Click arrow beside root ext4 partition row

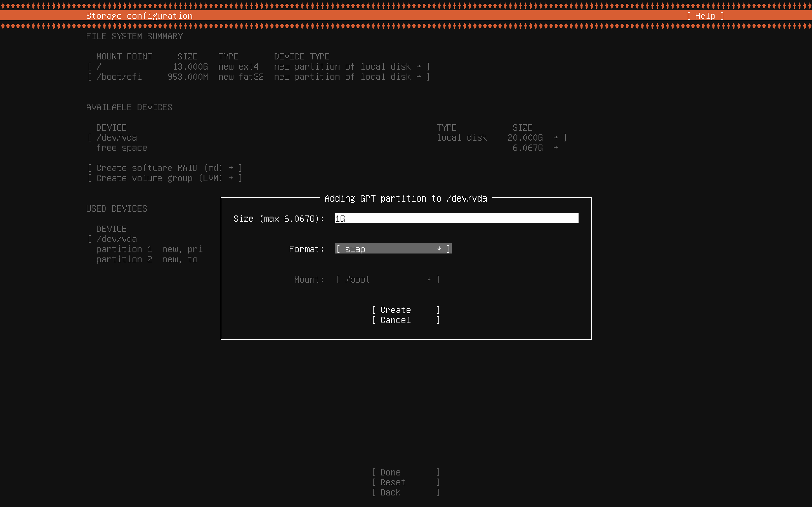point(418,67)
